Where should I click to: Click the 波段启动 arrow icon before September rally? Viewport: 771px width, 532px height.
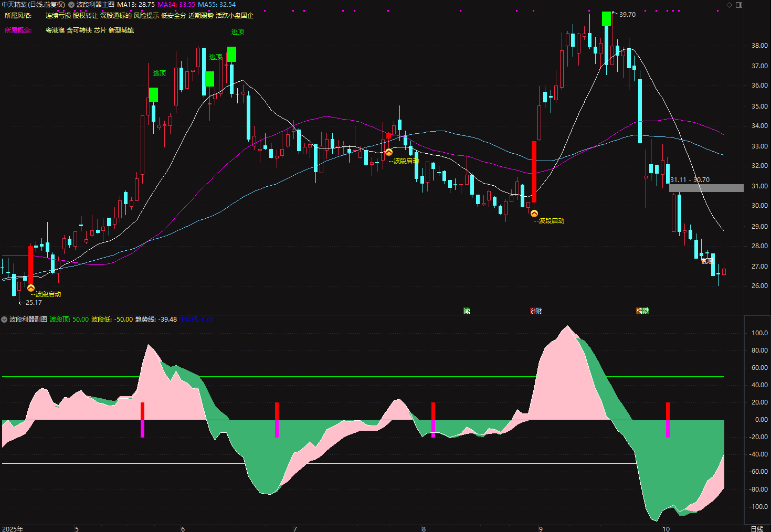click(534, 214)
